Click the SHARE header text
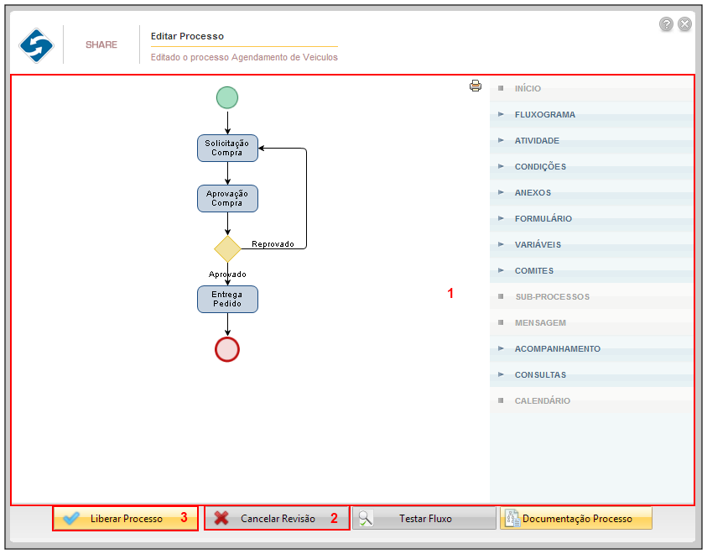 click(101, 45)
